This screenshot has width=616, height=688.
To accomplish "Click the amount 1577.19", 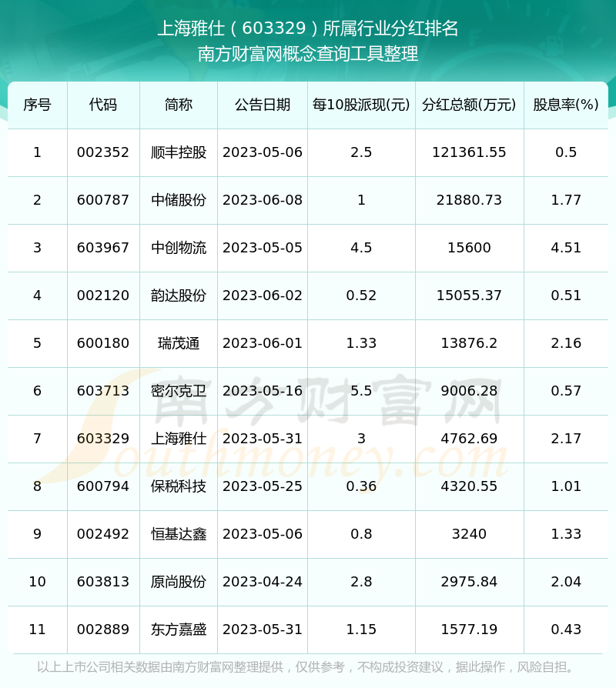I will [470, 630].
